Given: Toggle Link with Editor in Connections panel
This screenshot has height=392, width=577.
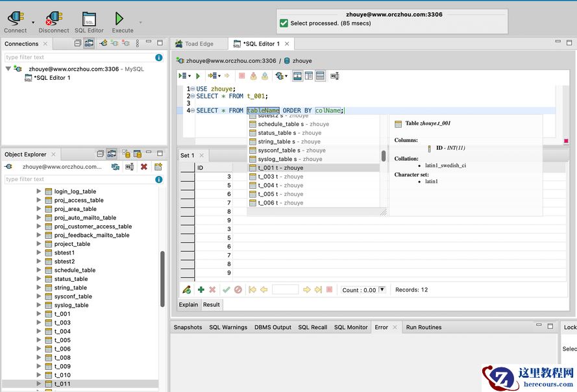Looking at the screenshot, I should click(89, 43).
